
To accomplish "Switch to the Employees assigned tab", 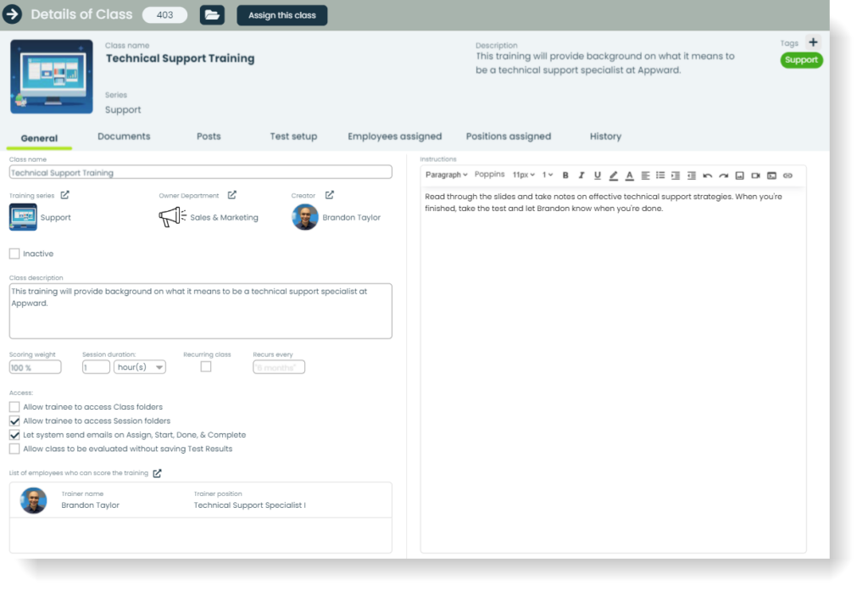I will (x=395, y=137).
